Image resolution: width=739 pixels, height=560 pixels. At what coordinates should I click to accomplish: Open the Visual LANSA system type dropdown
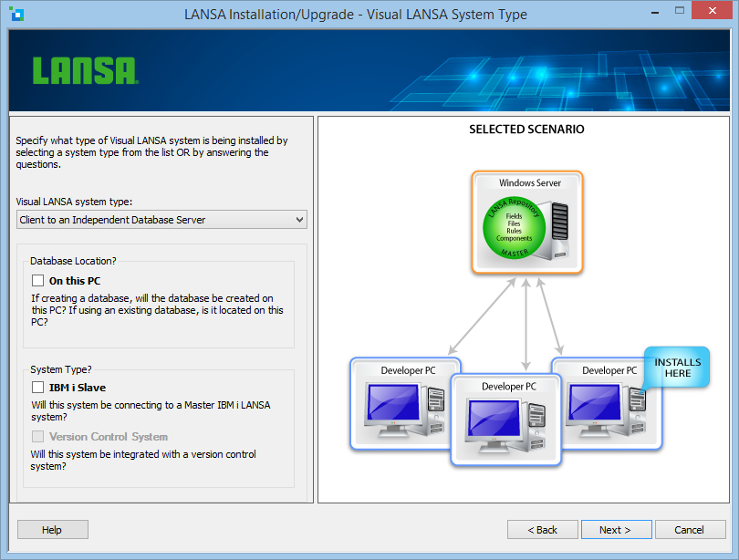161,220
